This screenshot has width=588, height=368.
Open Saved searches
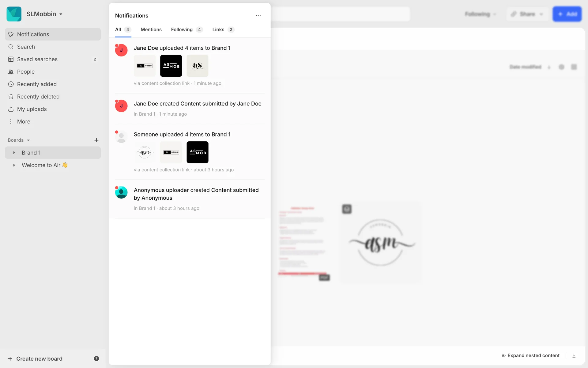point(37,59)
